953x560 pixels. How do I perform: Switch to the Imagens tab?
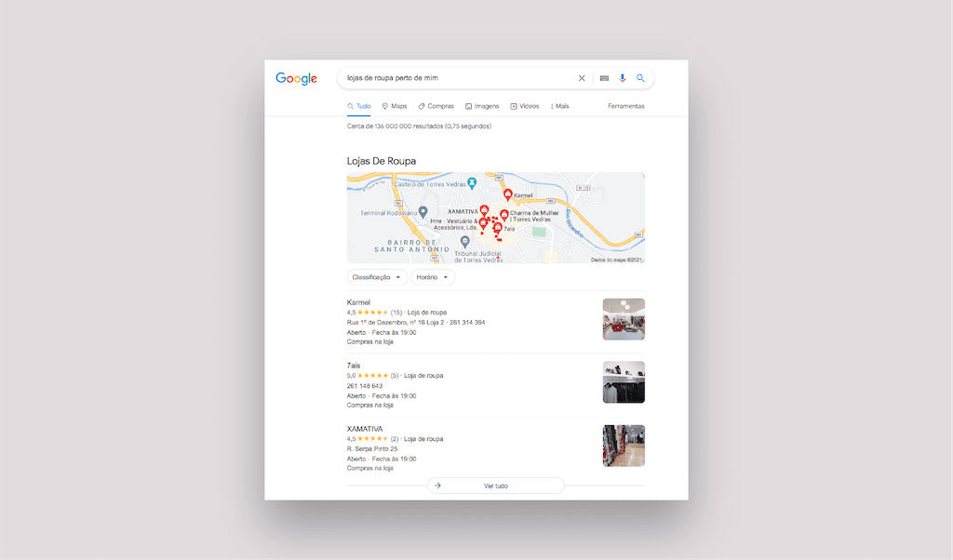coord(482,106)
